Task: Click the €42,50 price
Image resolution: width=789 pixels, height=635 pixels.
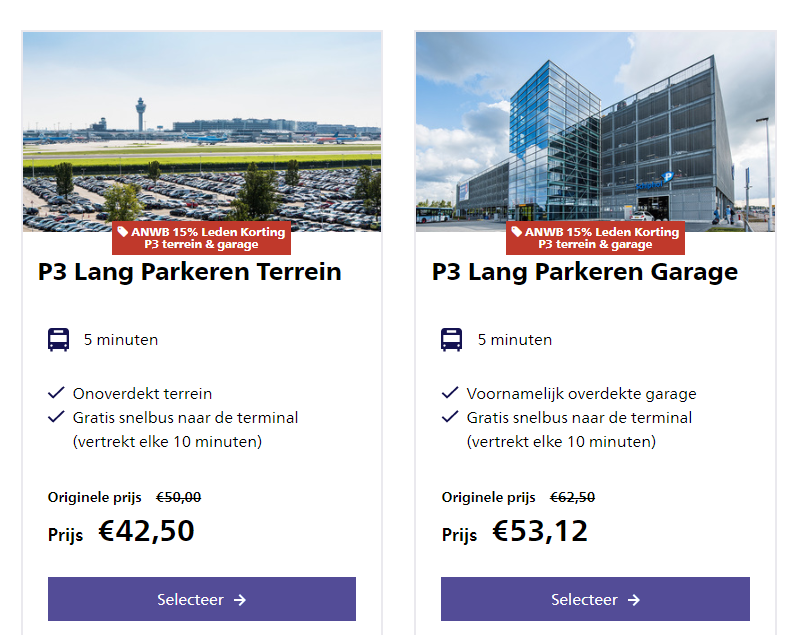Action: pyautogui.click(x=146, y=531)
